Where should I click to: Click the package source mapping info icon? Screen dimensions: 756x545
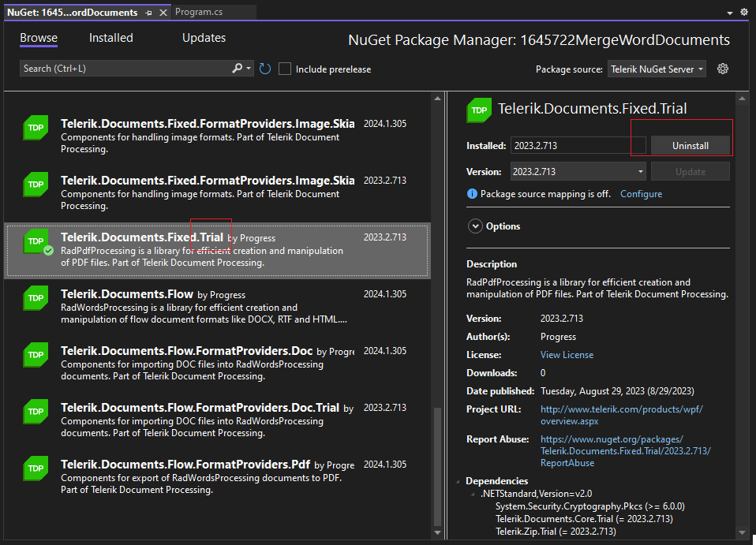(x=472, y=194)
